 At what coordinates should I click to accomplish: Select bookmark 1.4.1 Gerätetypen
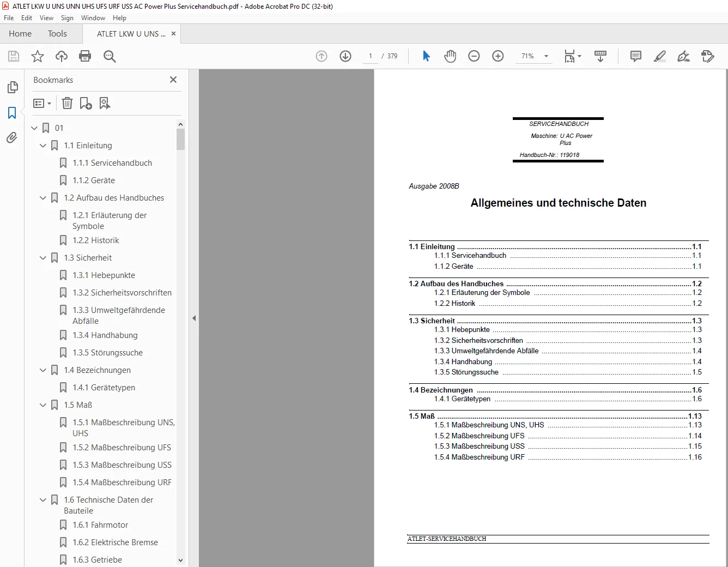[104, 388]
